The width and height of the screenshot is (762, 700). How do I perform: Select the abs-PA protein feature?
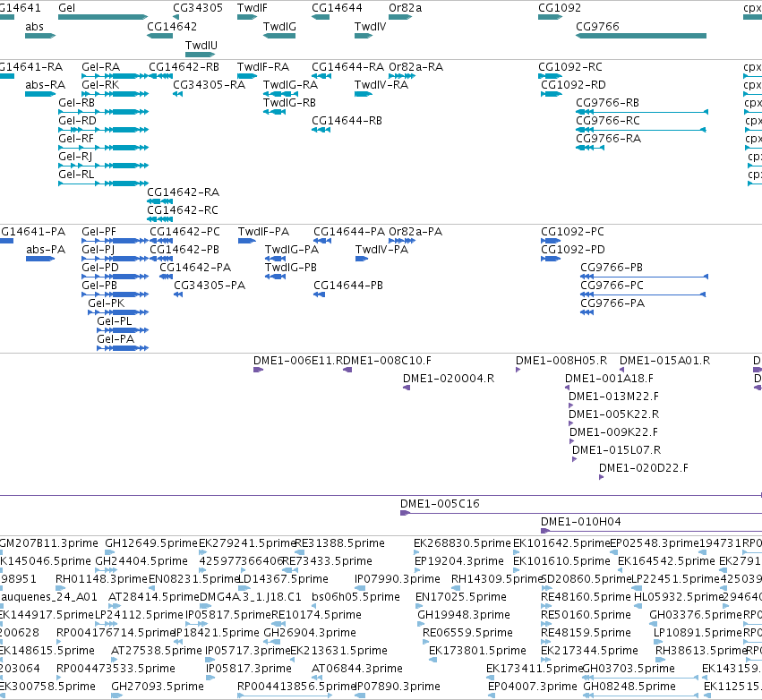(40, 259)
